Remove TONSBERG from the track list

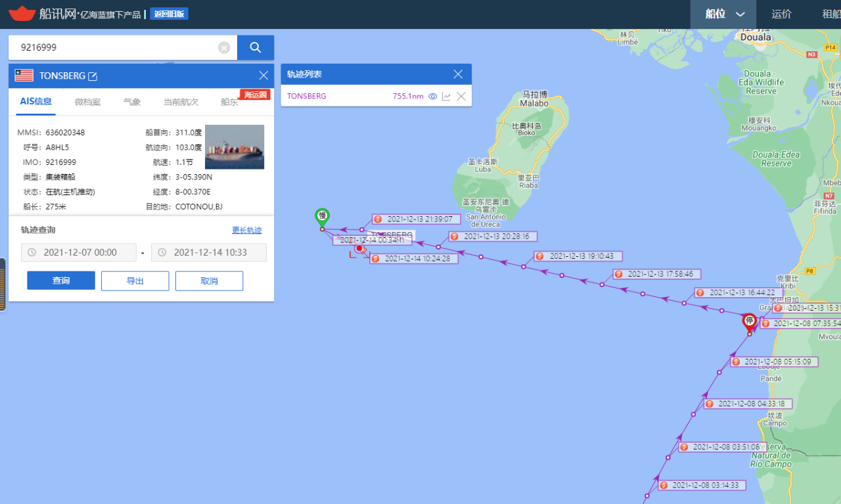click(461, 97)
